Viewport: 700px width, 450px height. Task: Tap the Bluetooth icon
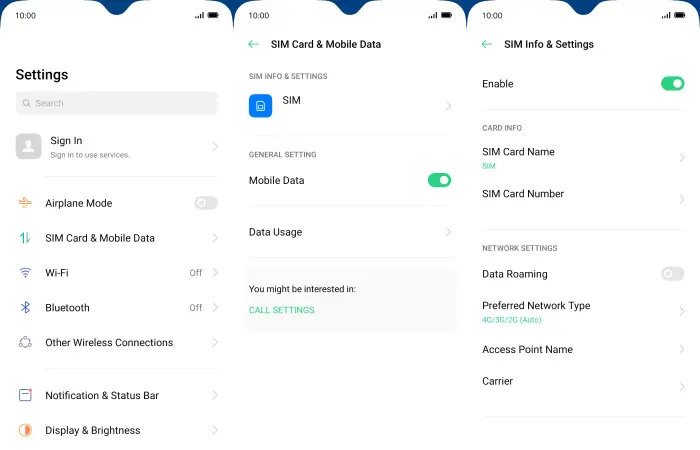(x=25, y=307)
